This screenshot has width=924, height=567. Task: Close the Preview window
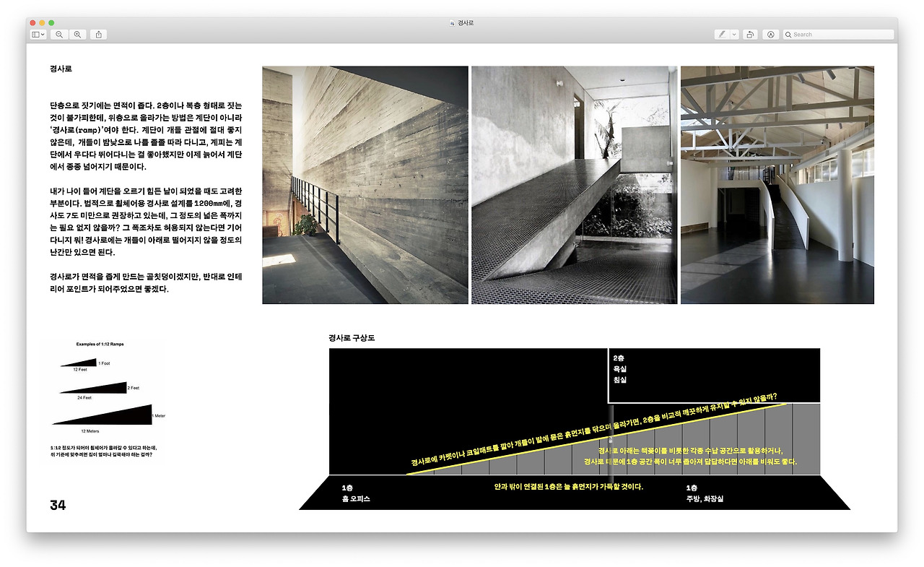(x=32, y=23)
